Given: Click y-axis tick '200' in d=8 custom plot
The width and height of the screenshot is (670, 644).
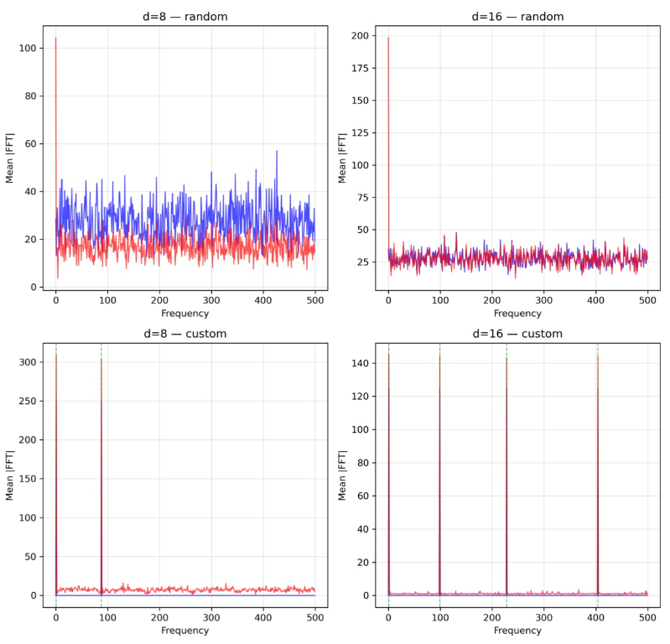Looking at the screenshot, I should coord(28,440).
